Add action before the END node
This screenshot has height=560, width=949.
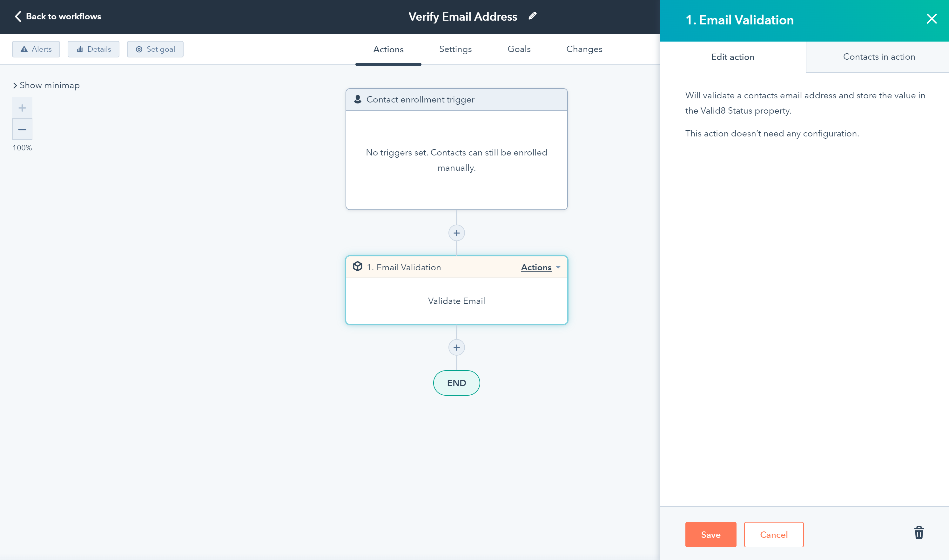457,347
